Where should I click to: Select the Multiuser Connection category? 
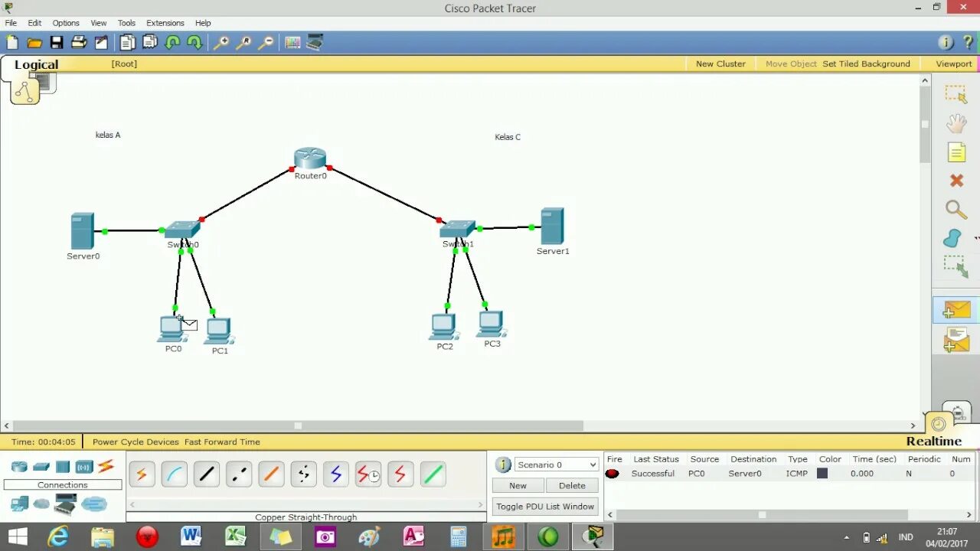point(94,504)
